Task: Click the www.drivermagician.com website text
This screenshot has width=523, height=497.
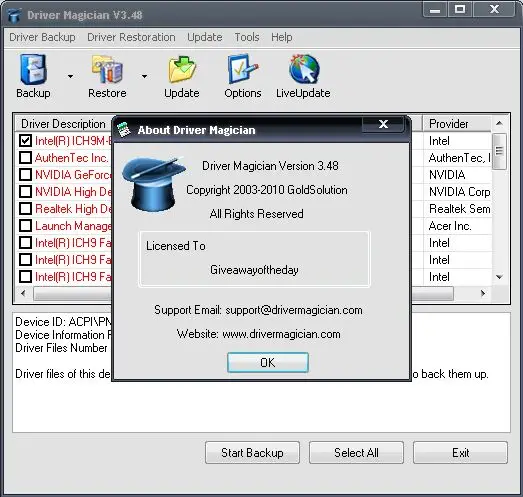Action: tap(282, 334)
